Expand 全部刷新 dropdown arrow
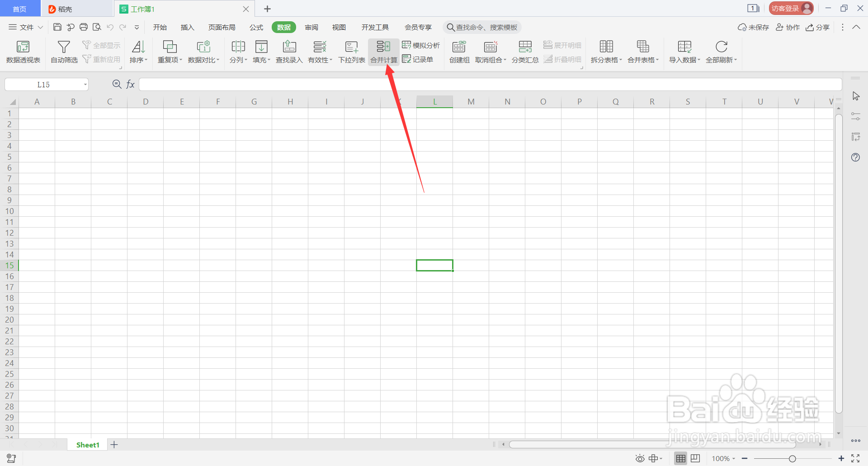 (x=736, y=60)
